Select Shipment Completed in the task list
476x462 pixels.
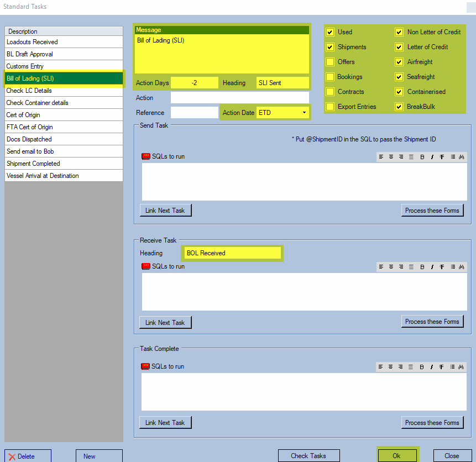click(x=64, y=164)
